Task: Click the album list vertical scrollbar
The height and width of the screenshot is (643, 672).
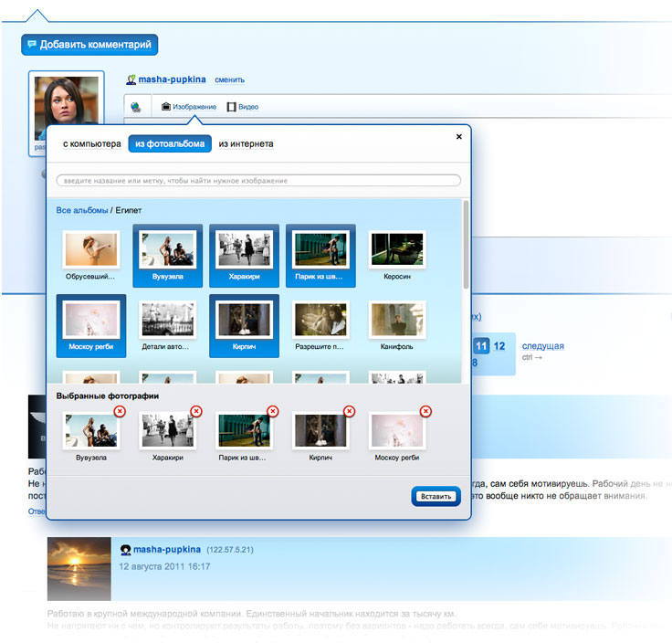Action: pos(467,247)
